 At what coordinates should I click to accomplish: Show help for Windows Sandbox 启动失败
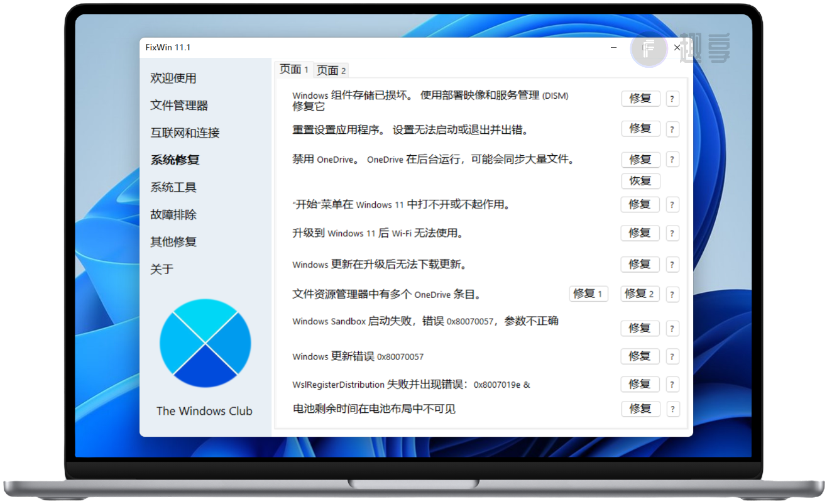(672, 329)
